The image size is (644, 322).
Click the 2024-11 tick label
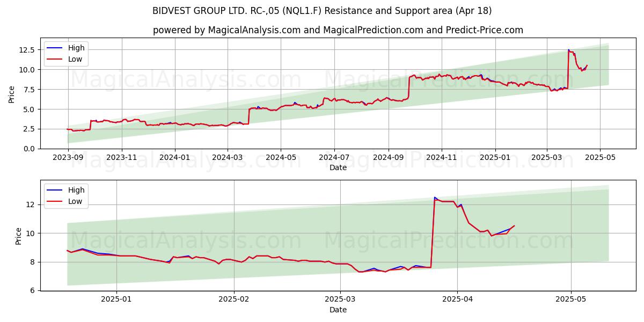pyautogui.click(x=442, y=158)
